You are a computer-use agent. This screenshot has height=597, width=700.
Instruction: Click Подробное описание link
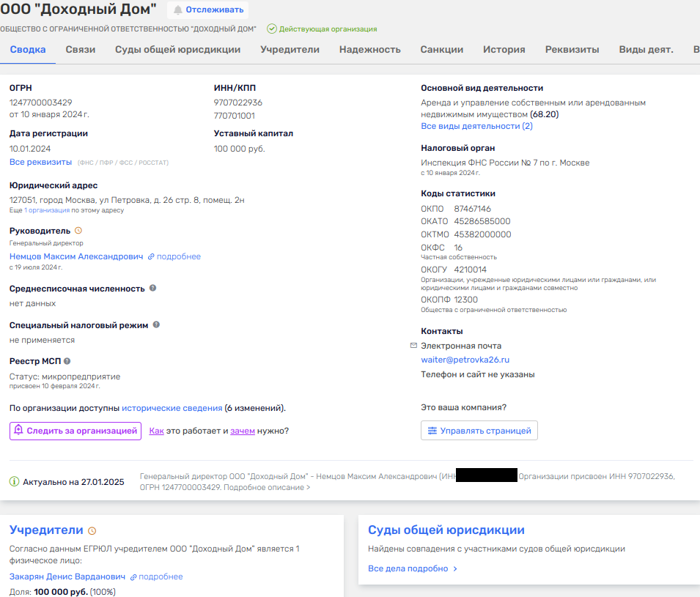[267, 488]
